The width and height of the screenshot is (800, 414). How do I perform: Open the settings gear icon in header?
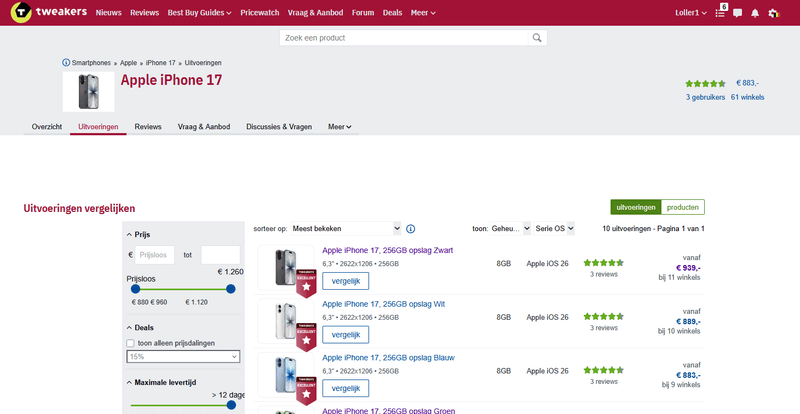[774, 13]
